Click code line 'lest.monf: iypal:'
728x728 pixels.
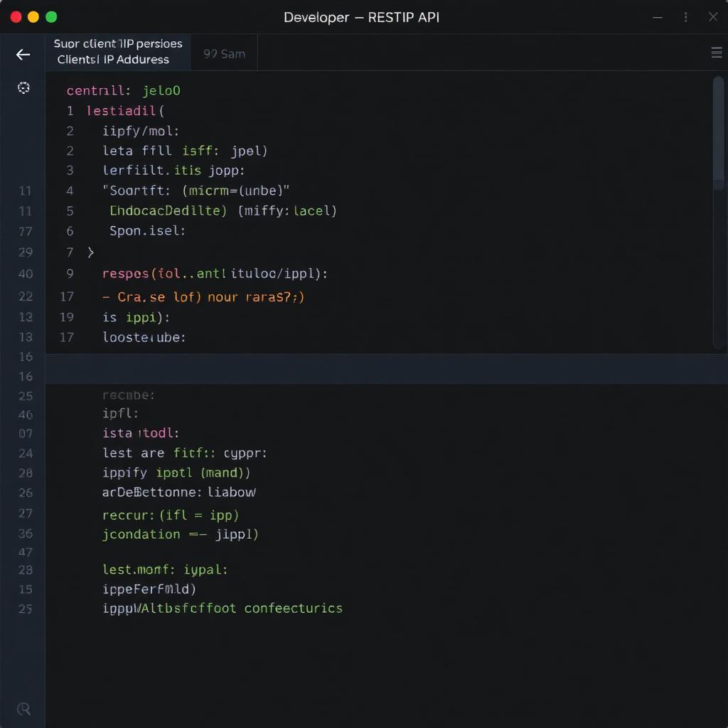[x=165, y=570]
